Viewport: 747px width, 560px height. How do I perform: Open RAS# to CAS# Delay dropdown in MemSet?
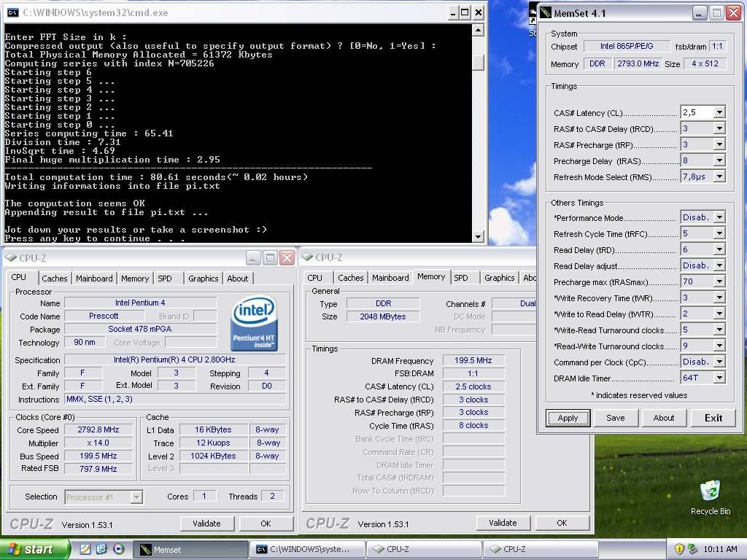point(719,128)
